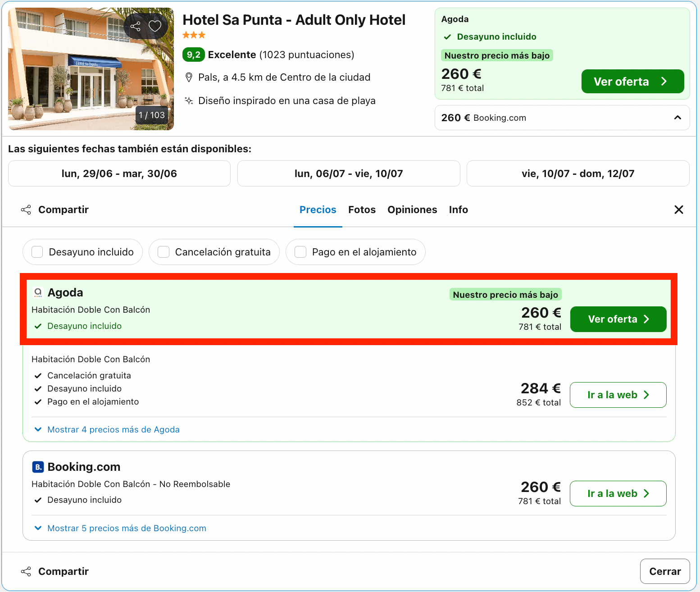
Task: Click the Booking.com logo icon
Action: click(x=38, y=467)
